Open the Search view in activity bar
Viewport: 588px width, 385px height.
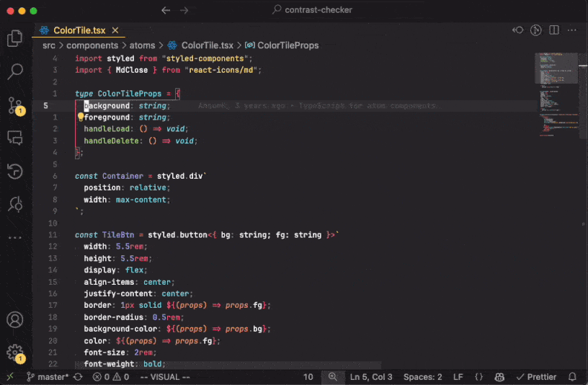[15, 71]
